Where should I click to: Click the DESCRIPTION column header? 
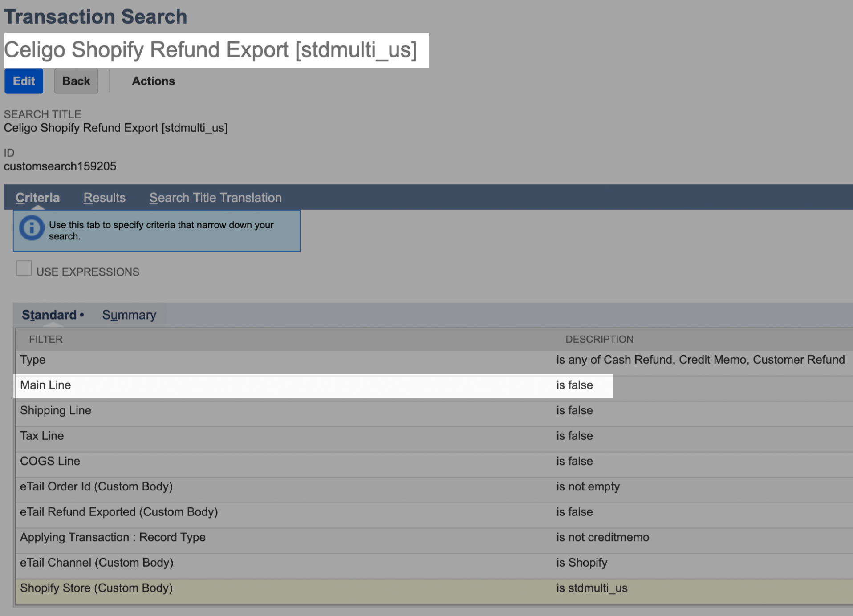599,340
